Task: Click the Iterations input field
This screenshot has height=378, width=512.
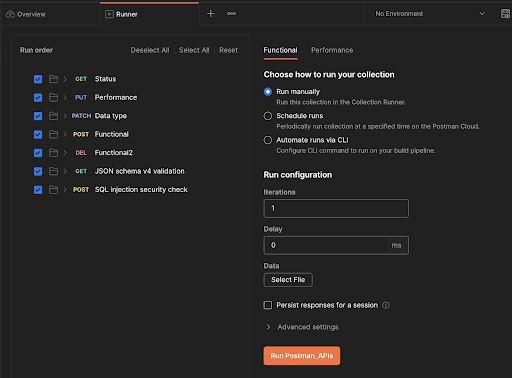Action: (336, 208)
